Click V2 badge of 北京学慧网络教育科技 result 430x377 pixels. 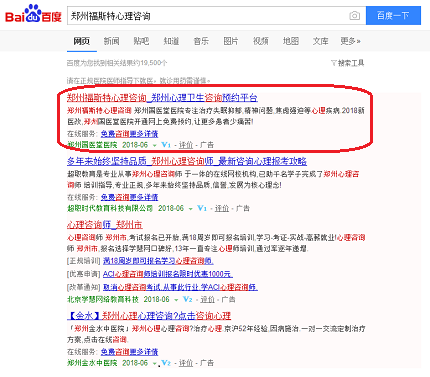[188, 299]
